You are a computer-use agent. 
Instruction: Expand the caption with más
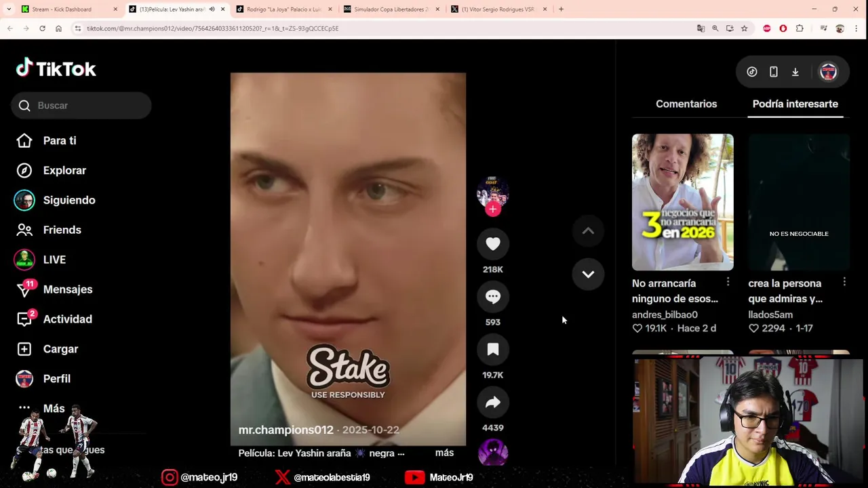click(x=444, y=453)
